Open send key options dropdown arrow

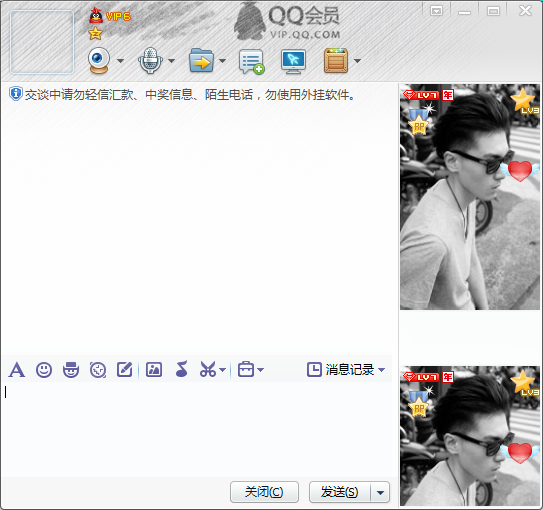click(x=380, y=492)
